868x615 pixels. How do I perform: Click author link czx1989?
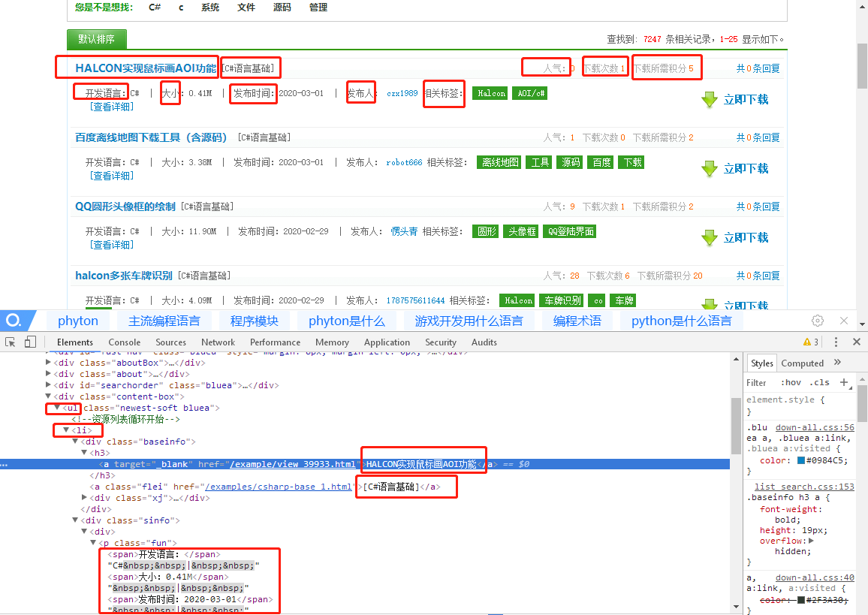pyautogui.click(x=402, y=94)
